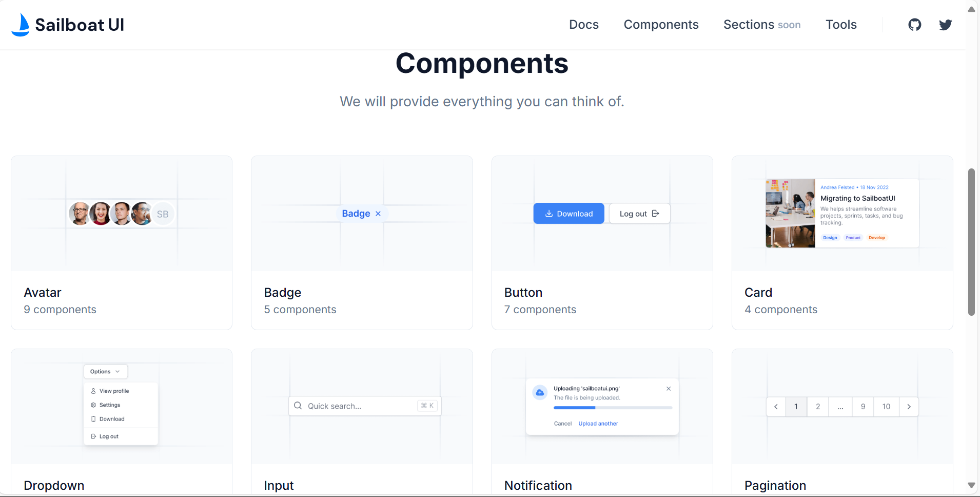Viewport: 980px width, 497px height.
Task: Select the Log out entry in the dropdown menu
Action: click(121, 436)
